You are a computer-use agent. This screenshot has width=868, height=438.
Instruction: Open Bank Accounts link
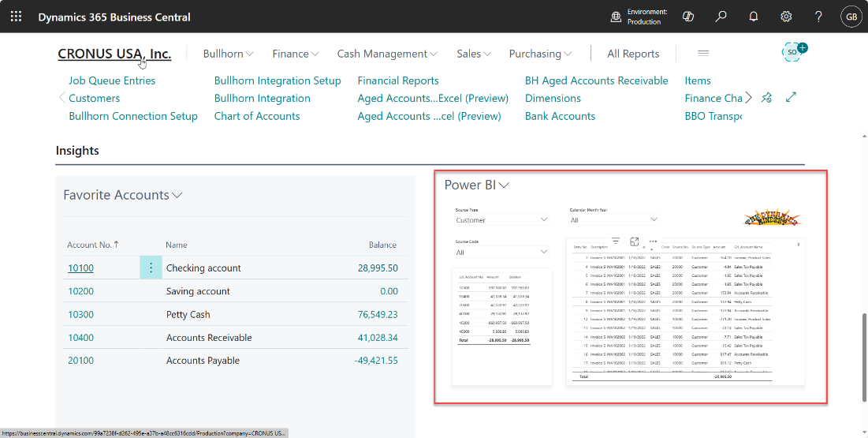click(561, 116)
